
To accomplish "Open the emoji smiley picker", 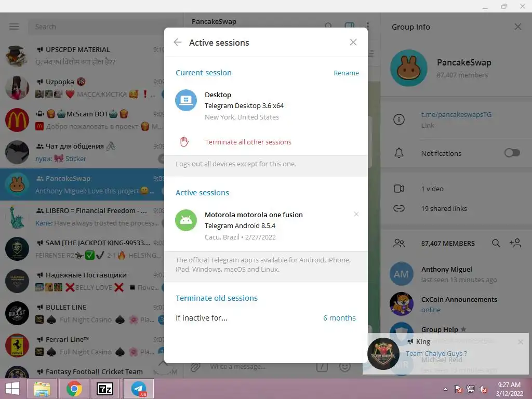I will pyautogui.click(x=345, y=367).
